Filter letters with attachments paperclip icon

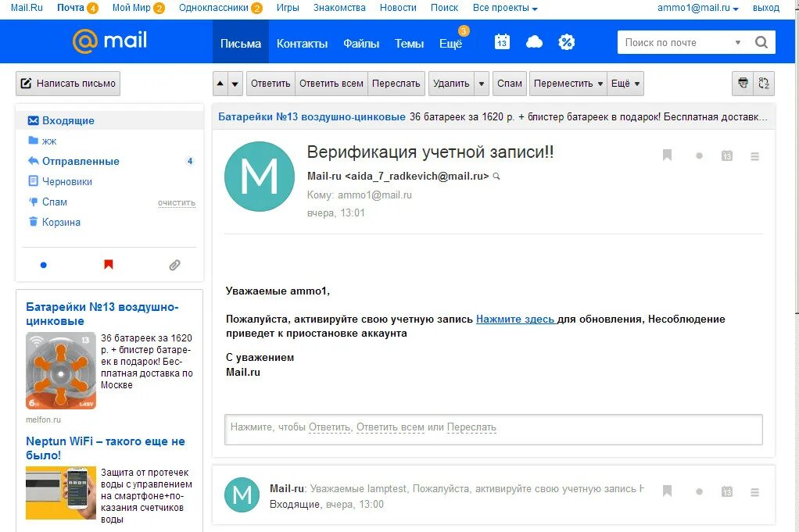pyautogui.click(x=174, y=265)
